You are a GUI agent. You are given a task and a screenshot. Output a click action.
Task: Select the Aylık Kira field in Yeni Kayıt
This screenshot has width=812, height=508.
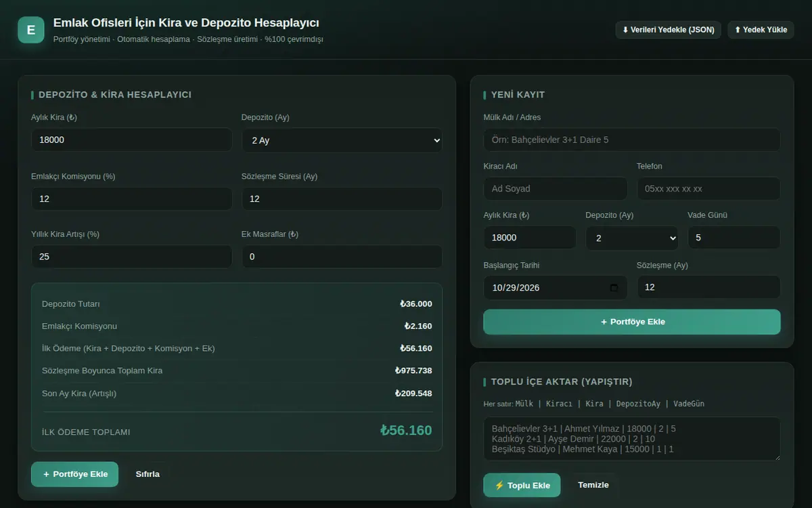click(x=530, y=238)
